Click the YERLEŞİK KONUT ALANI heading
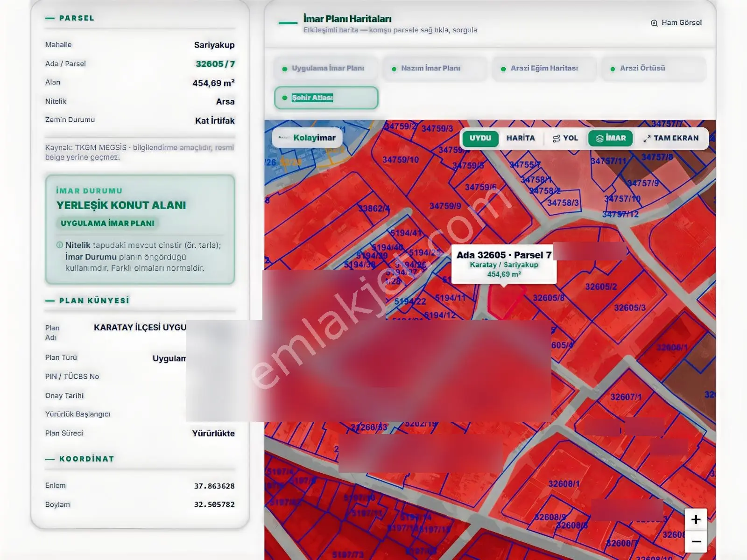Viewport: 747px width, 560px height. pos(121,205)
